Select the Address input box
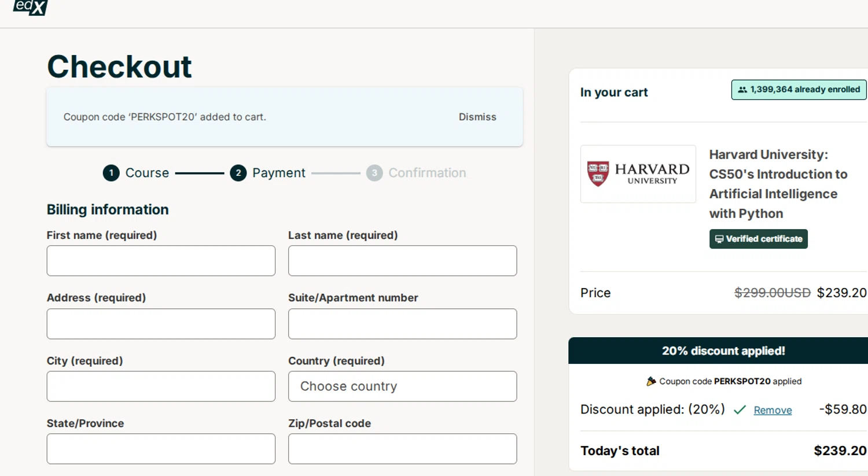868x476 pixels. pos(161,324)
